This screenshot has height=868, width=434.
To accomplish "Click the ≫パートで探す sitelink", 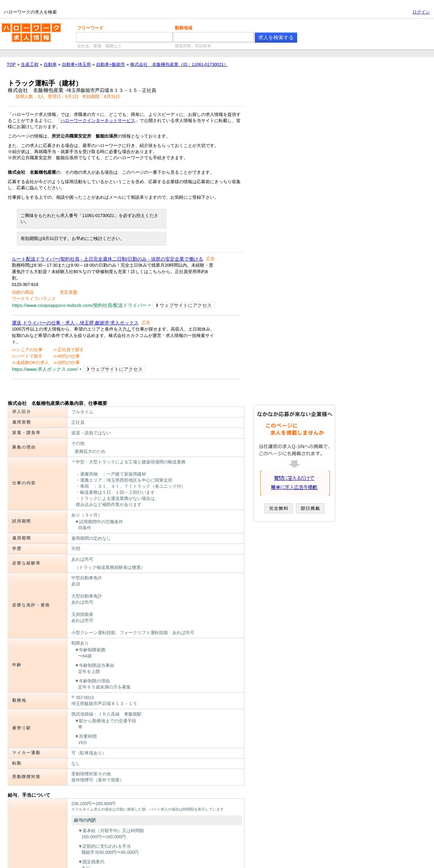I will tap(27, 356).
